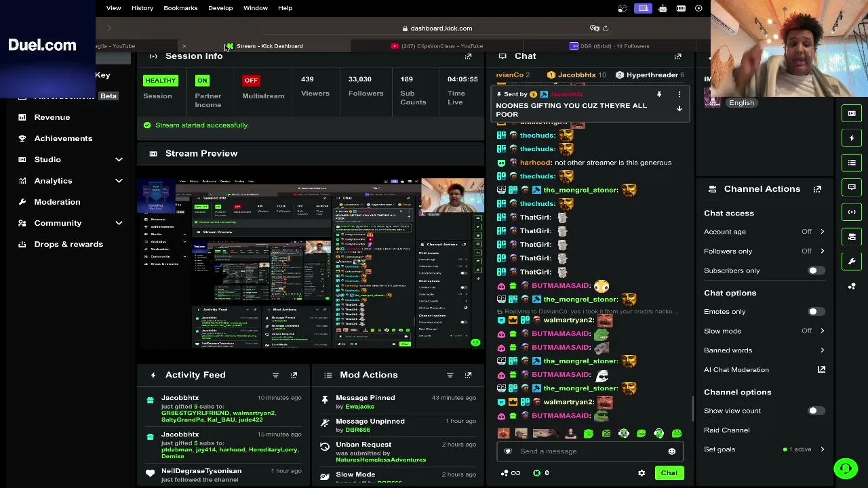Expand Followers only settings
Viewport: 868px width, 488px height.
click(x=822, y=251)
